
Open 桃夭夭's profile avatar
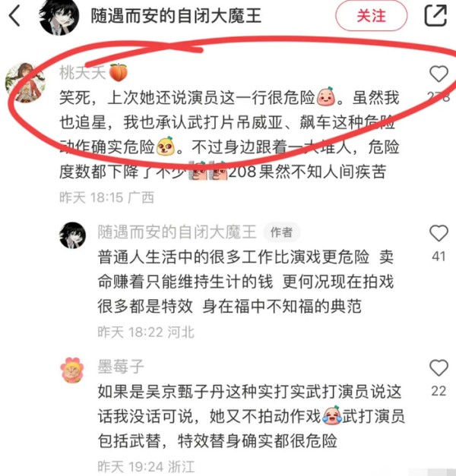pos(25,83)
